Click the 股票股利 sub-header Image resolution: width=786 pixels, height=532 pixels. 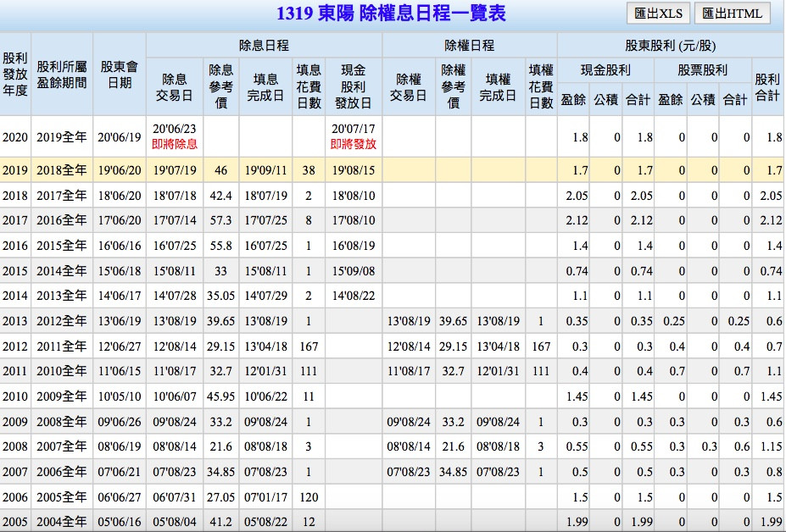702,71
